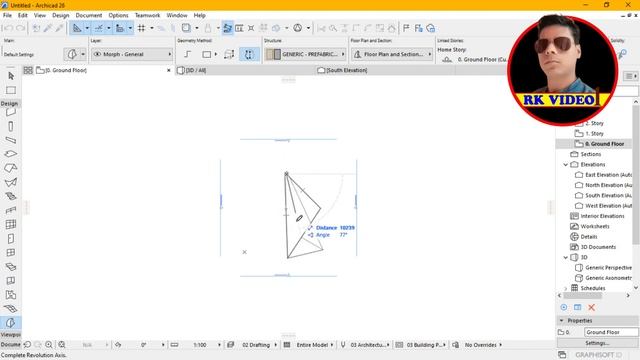Select the Zone tool in the toolbox
640x360 pixels.
(x=11, y=295)
